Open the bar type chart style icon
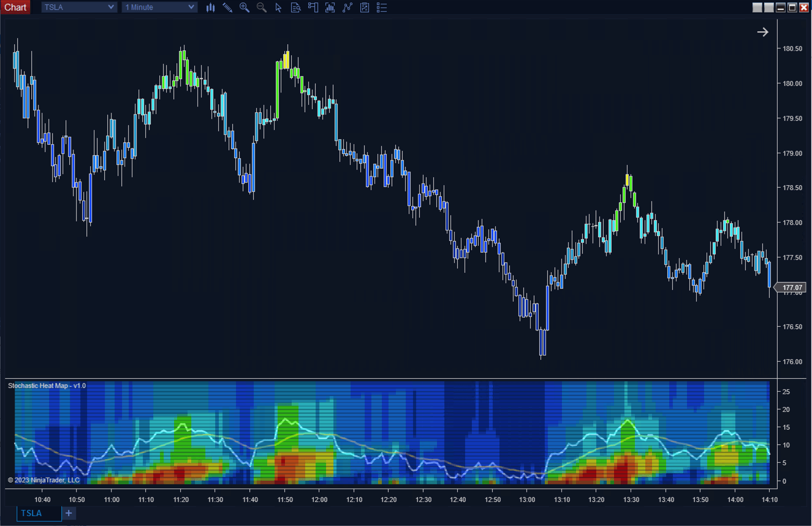Image resolution: width=812 pixels, height=526 pixels. (210, 7)
